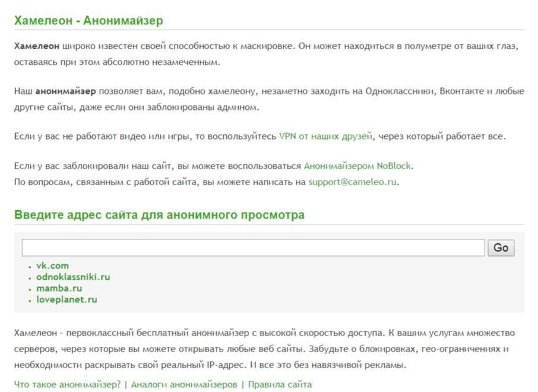Viewport: 538px width, 392px height.
Task: Click the 'Хамелеон - Анонимайзер' page heading
Action: click(x=88, y=21)
